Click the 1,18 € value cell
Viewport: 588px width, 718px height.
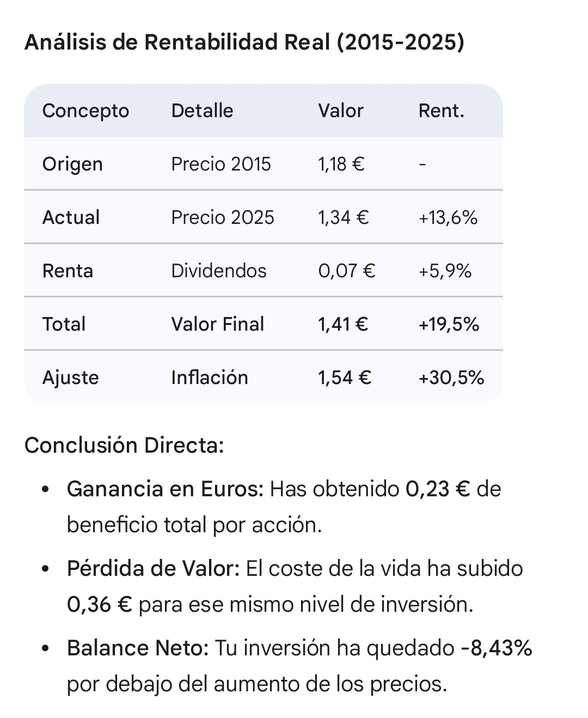pos(341,164)
